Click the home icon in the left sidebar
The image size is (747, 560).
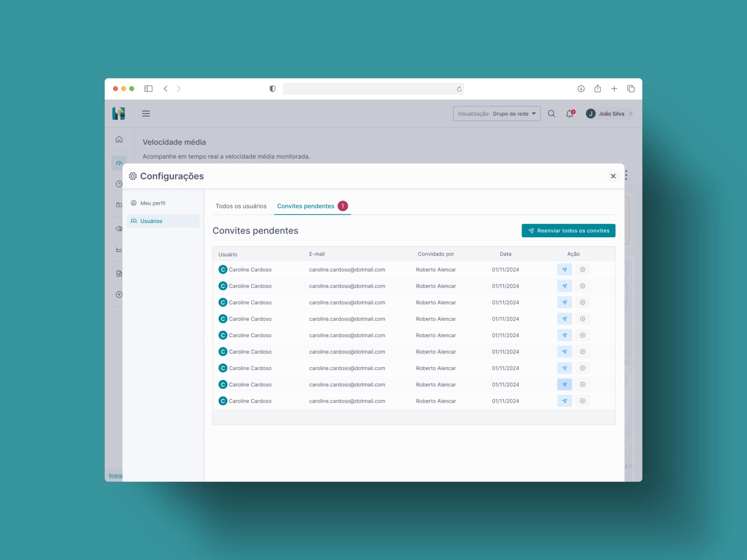[x=119, y=139]
